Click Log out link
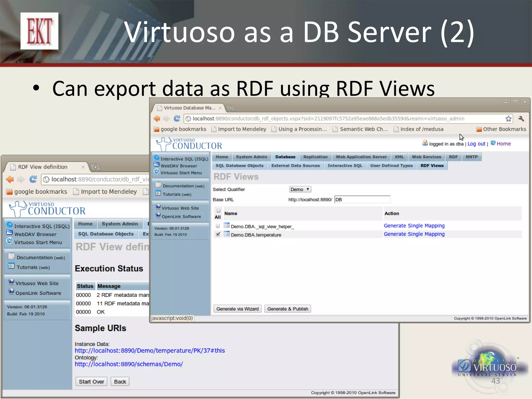532x399 pixels. tap(476, 144)
